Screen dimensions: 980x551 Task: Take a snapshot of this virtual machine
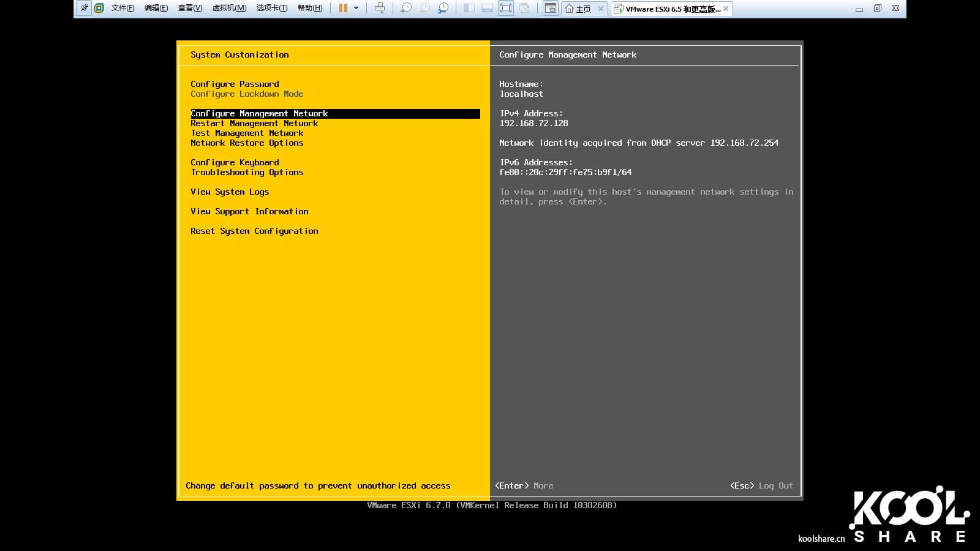[x=405, y=8]
